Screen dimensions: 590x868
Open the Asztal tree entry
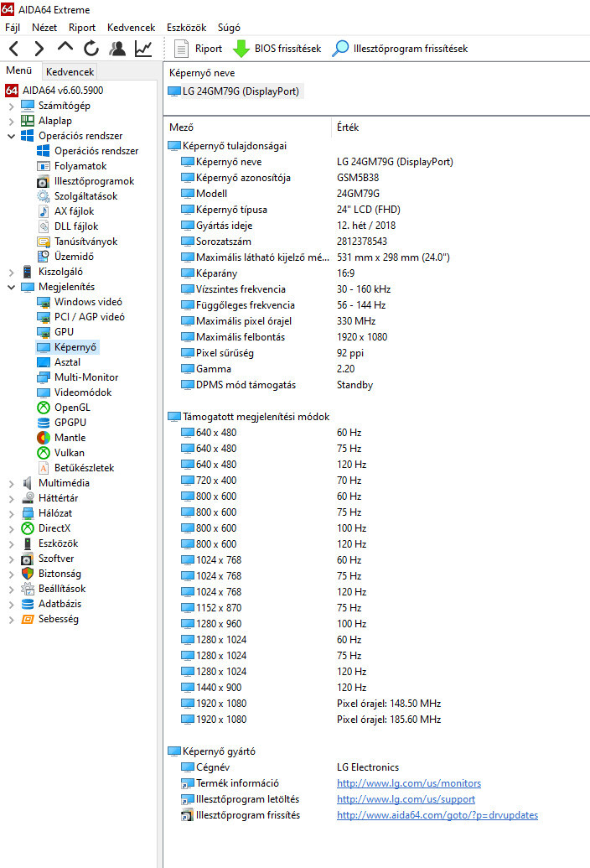coord(59,362)
